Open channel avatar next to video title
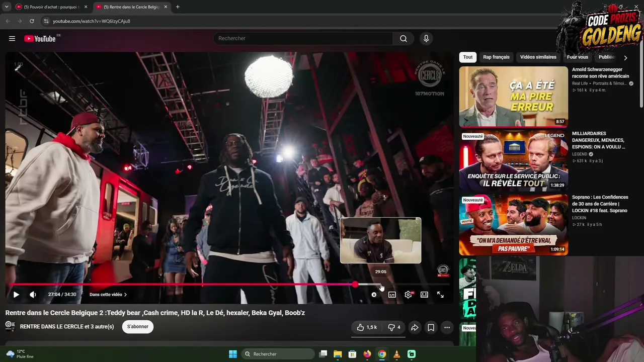 [x=10, y=326]
